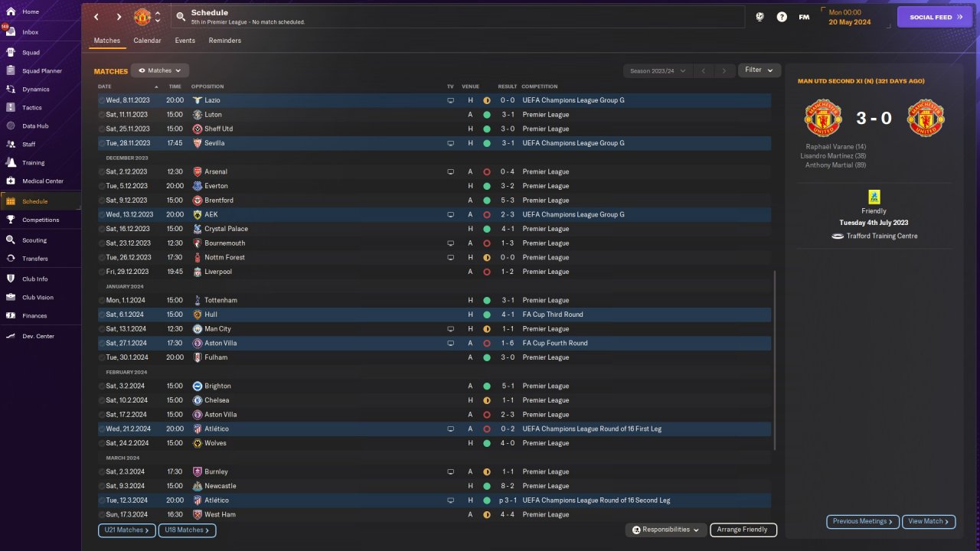Image resolution: width=980 pixels, height=551 pixels.
Task: Click goalscorer Raphaël Varane (14)
Action: coord(836,147)
